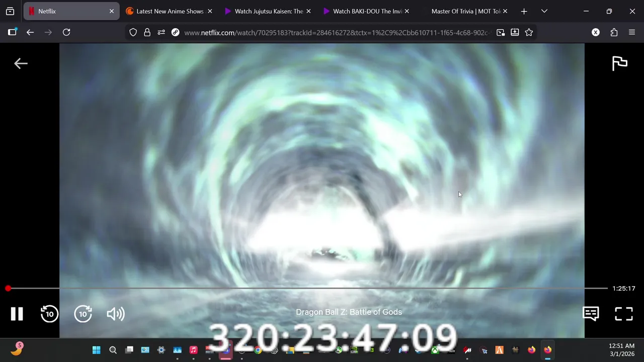Image resolution: width=644 pixels, height=362 pixels.
Task: Switch to Master Of Trivia tab
Action: click(x=465, y=11)
